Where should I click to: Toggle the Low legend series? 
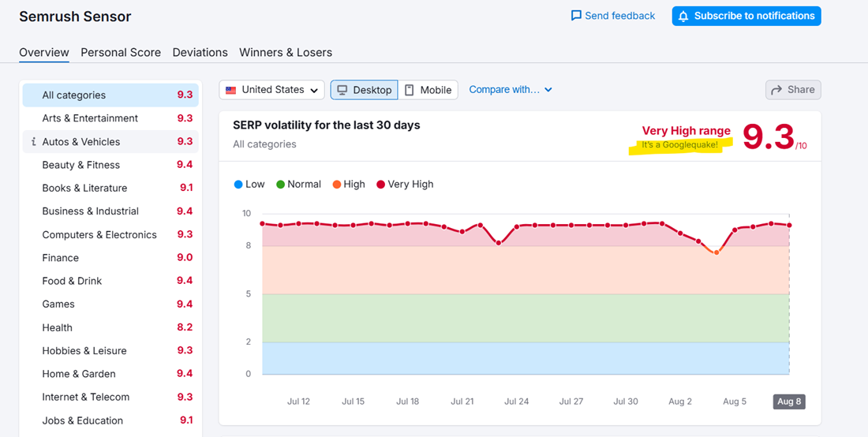(x=249, y=185)
